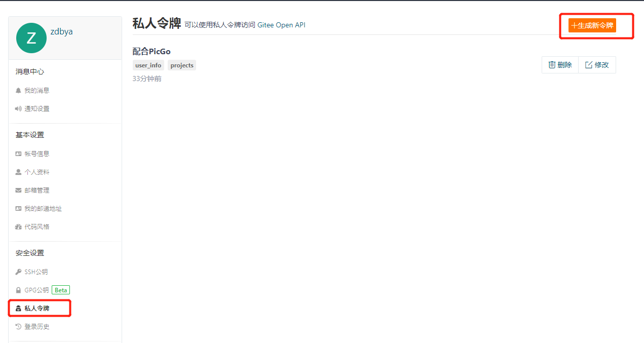644x343 pixels.
Task: Click the green Z avatar
Action: click(x=31, y=38)
